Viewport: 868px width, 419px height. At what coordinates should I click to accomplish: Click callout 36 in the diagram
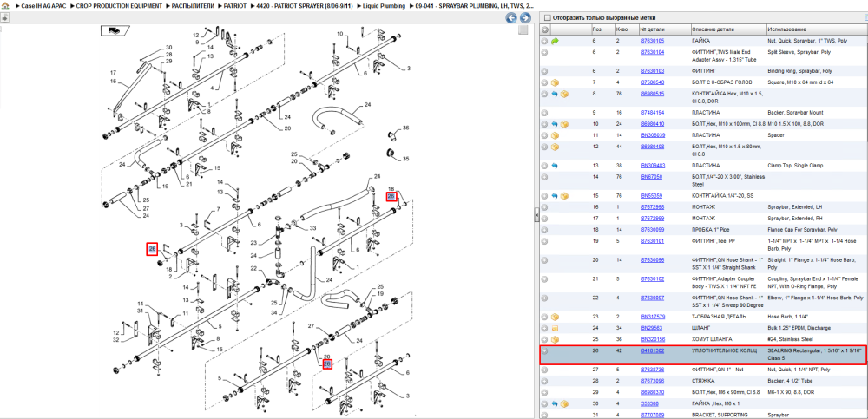click(x=405, y=128)
